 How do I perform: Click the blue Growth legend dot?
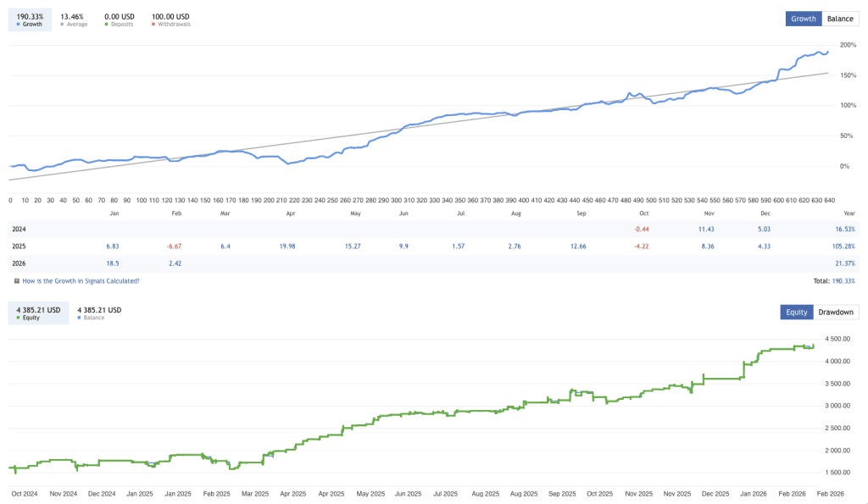point(18,24)
